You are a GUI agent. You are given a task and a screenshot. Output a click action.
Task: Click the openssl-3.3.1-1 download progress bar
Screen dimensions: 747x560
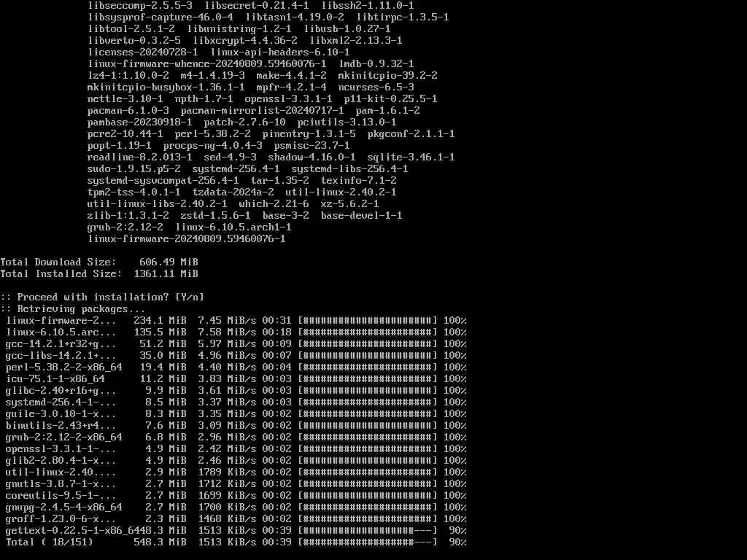(368, 449)
